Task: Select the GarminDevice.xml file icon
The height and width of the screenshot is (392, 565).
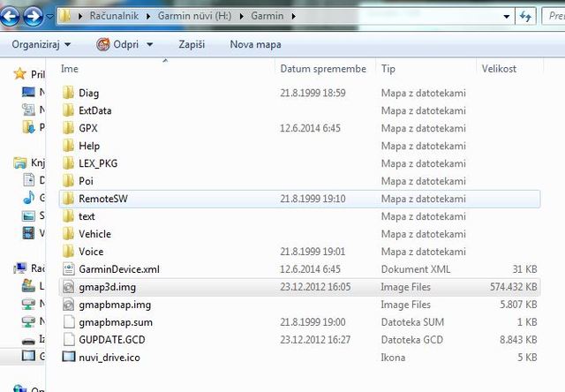Action: pos(68,269)
